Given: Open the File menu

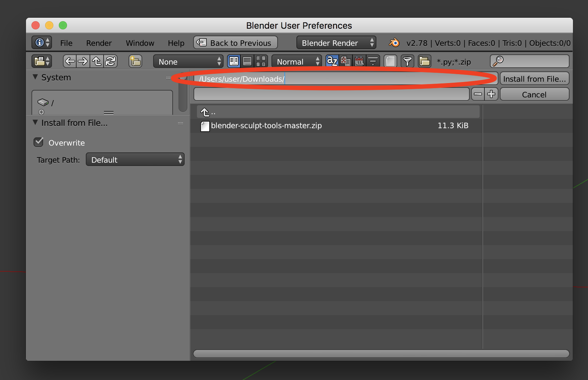Looking at the screenshot, I should [x=66, y=43].
